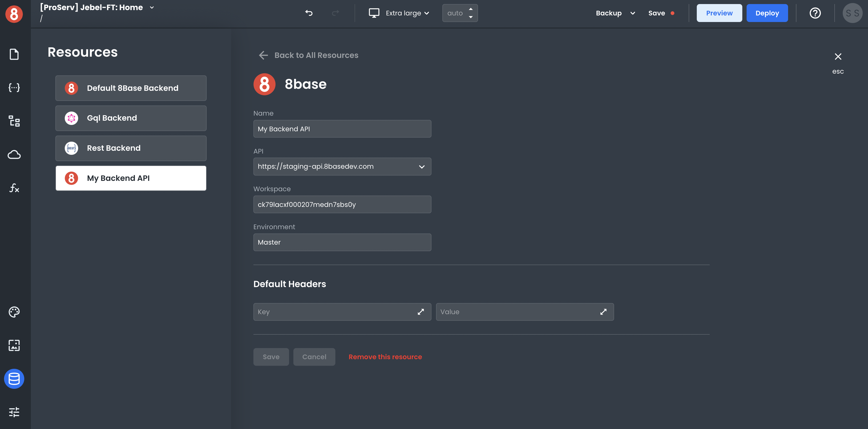Open the image assets icon
Image resolution: width=868 pixels, height=429 pixels.
pyautogui.click(x=14, y=345)
